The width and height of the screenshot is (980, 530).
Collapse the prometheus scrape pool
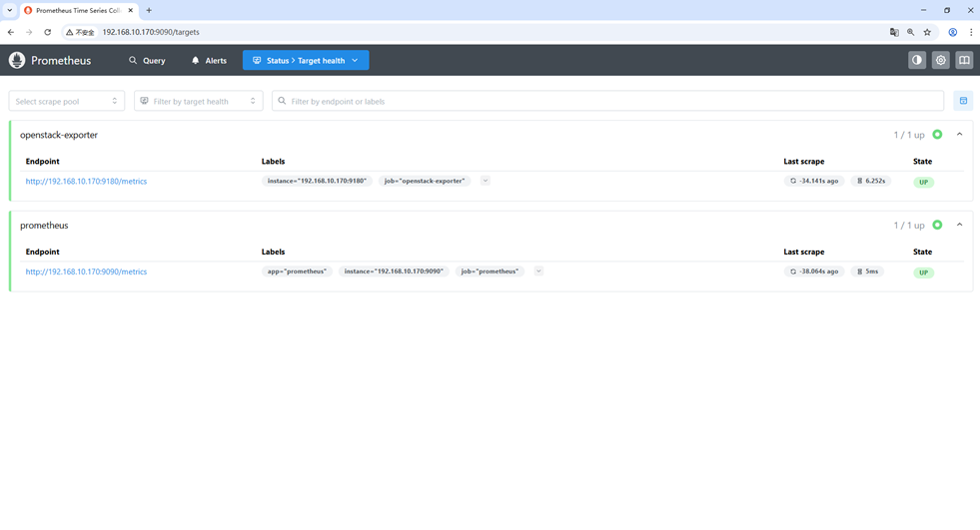pos(959,226)
